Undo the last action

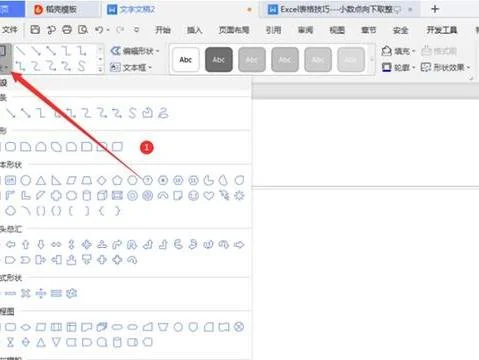click(99, 30)
